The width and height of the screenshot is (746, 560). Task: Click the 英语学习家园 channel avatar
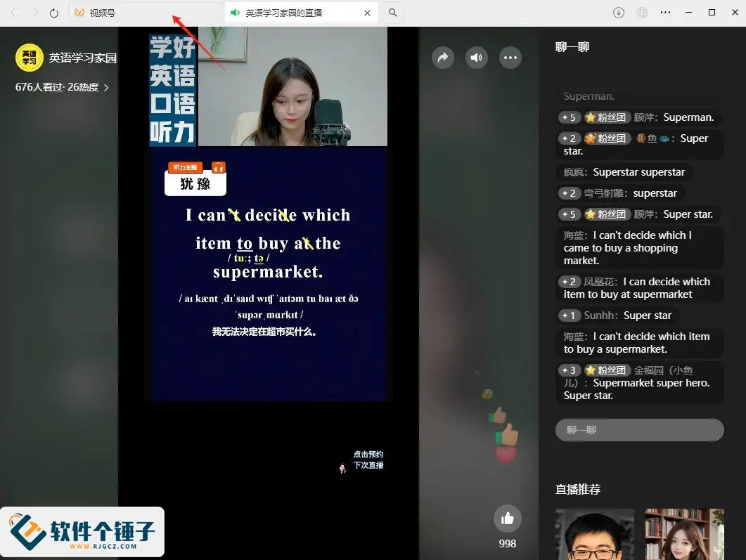pyautogui.click(x=30, y=58)
